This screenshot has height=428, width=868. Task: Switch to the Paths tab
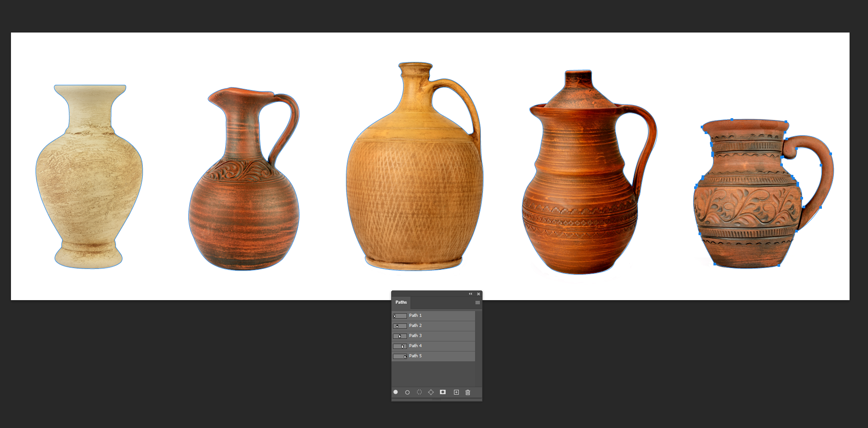point(401,302)
